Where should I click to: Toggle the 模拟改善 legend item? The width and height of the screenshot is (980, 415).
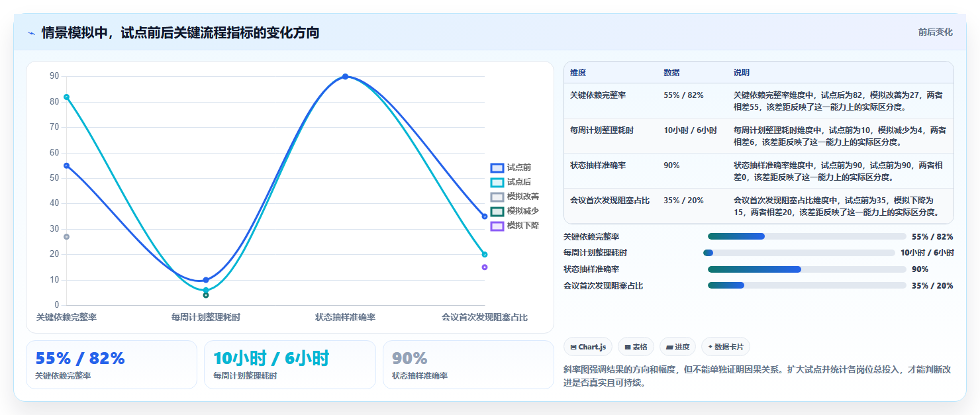(x=514, y=197)
